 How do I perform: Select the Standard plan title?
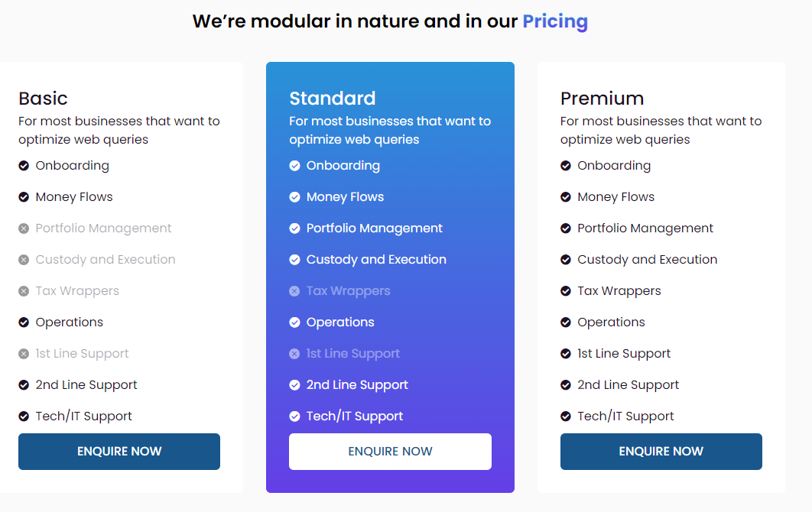332,99
